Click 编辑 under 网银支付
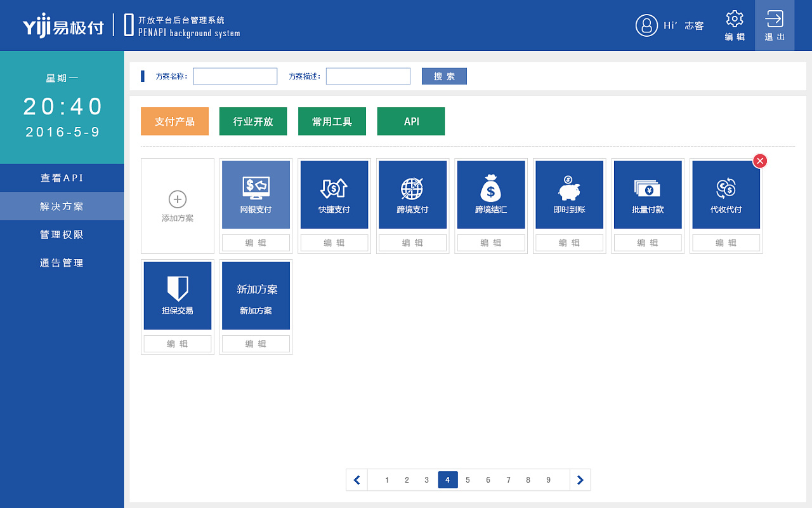Viewport: 812px width, 508px height. [256, 243]
